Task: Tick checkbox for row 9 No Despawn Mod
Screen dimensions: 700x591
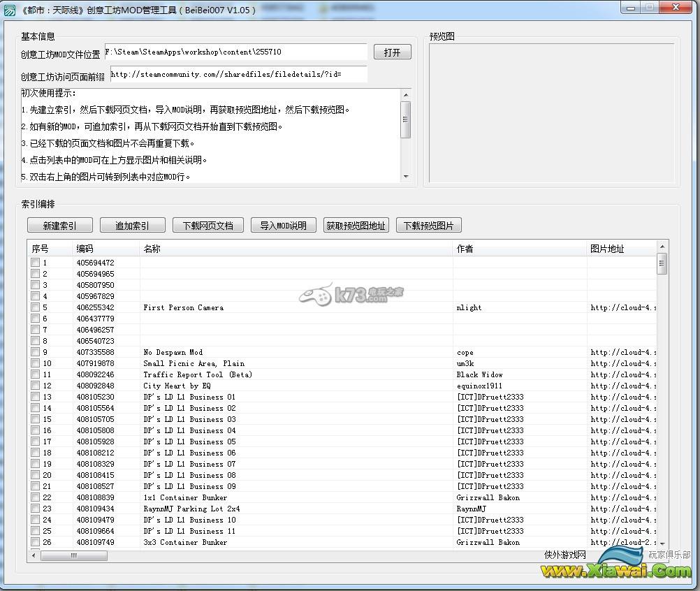Action: pyautogui.click(x=35, y=352)
